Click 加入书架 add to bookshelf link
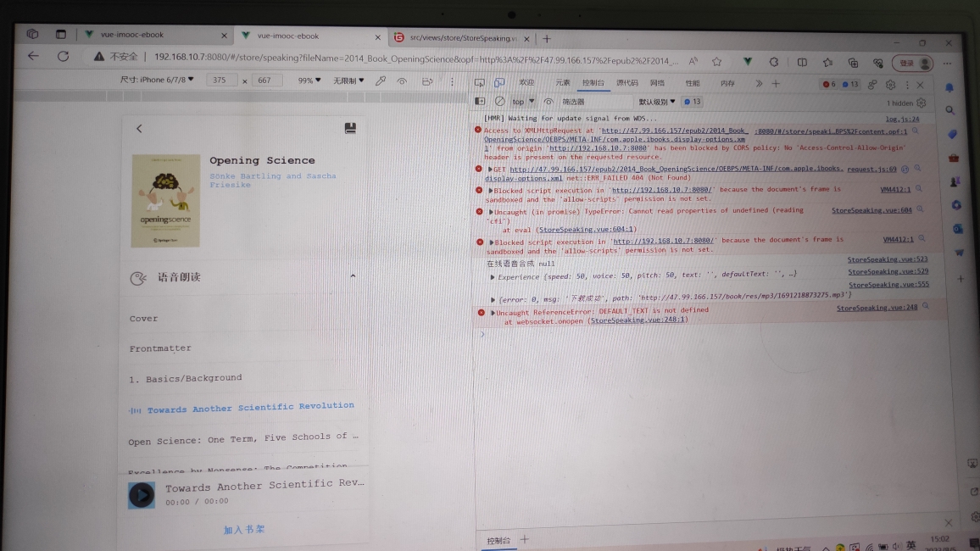 pos(244,529)
